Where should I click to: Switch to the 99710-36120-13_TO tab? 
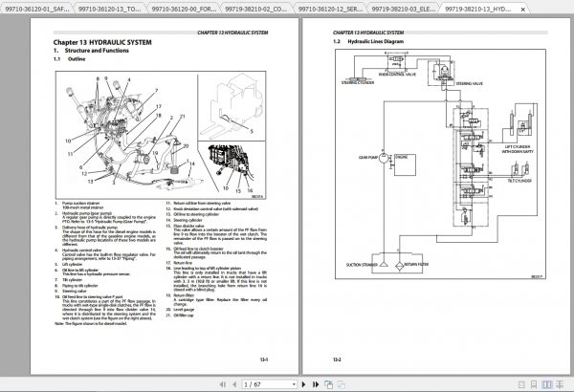109,9
